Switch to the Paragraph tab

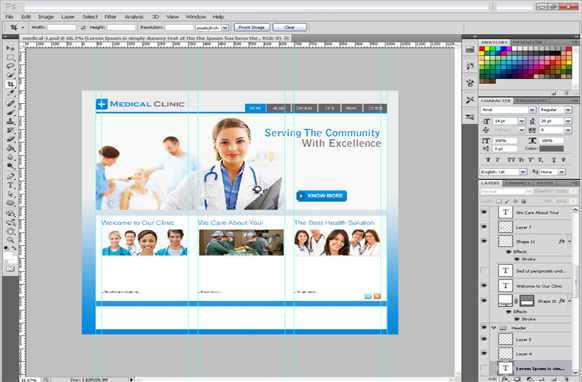[531, 101]
